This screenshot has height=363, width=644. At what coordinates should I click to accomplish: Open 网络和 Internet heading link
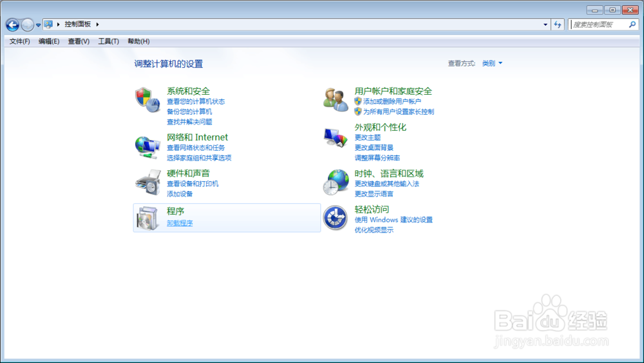click(197, 137)
